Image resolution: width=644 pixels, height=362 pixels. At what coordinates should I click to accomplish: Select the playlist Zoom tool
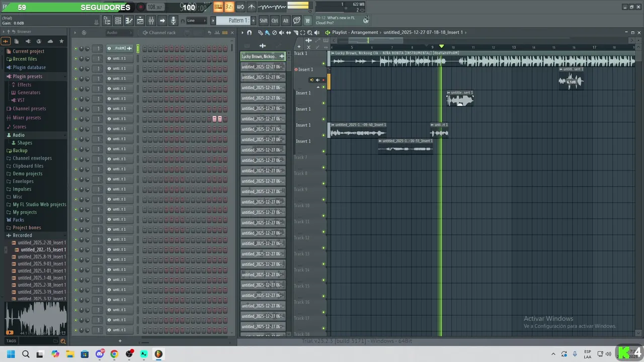coord(309,33)
